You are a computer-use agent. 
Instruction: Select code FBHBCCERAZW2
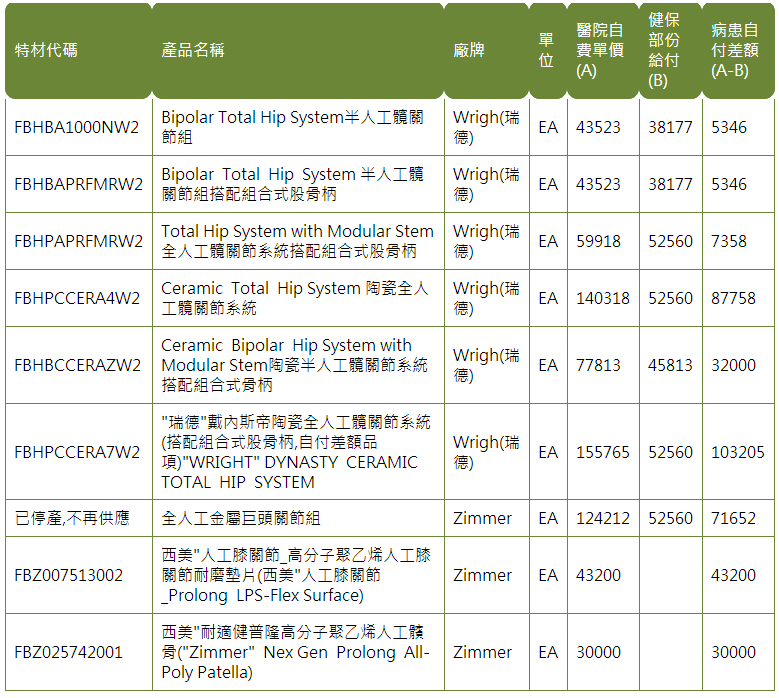coord(78,365)
